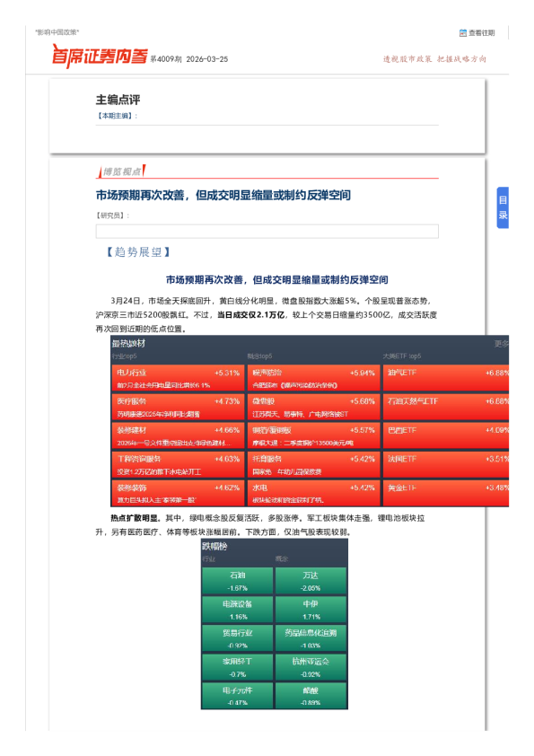Select the 装修装饰 +4.62% tile
The height and width of the screenshot is (756, 534).
pyautogui.click(x=178, y=493)
